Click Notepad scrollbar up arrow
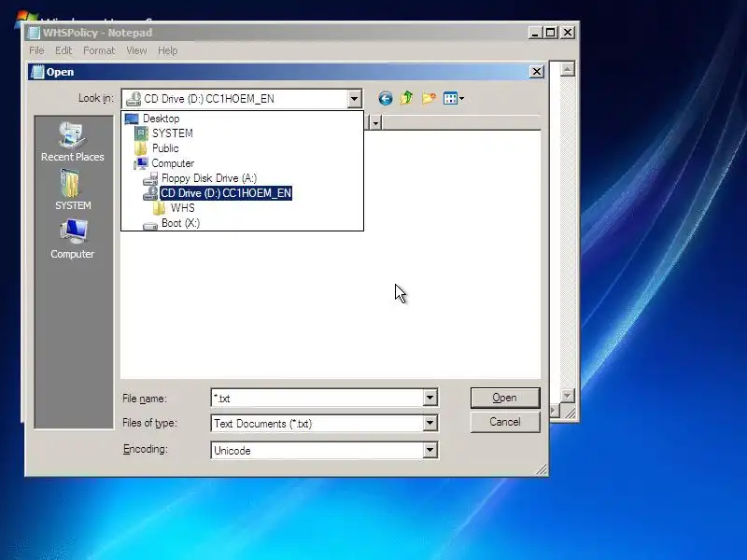The width and height of the screenshot is (747, 560). point(567,69)
